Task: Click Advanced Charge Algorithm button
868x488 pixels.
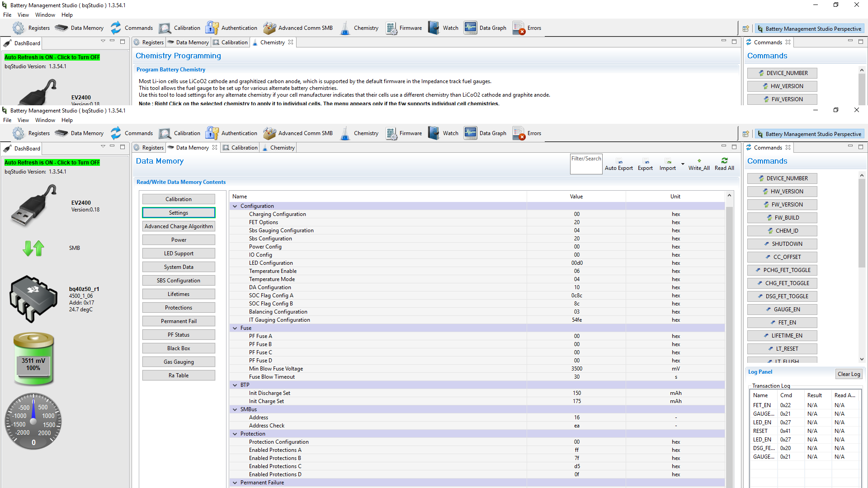Action: click(x=179, y=226)
